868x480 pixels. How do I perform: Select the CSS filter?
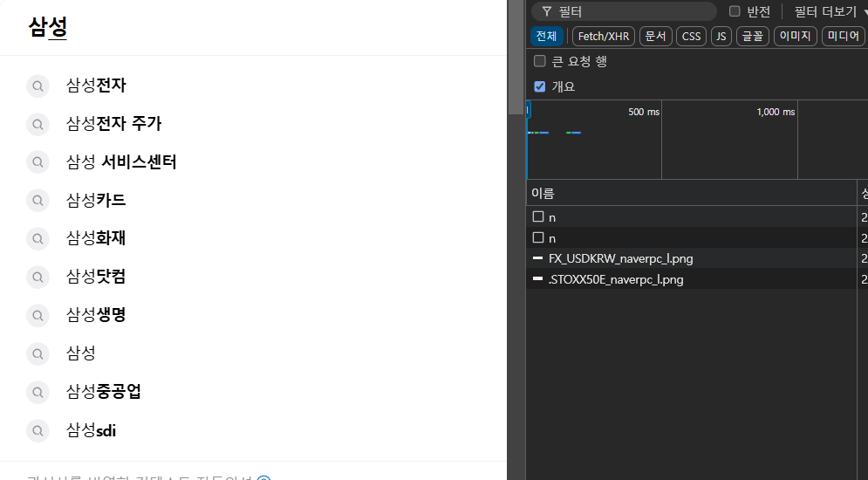(x=691, y=36)
